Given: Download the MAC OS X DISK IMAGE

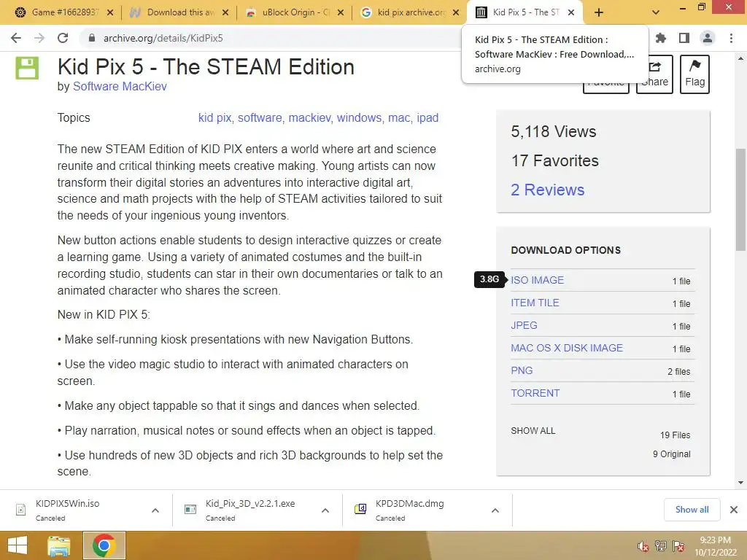Looking at the screenshot, I should [566, 348].
